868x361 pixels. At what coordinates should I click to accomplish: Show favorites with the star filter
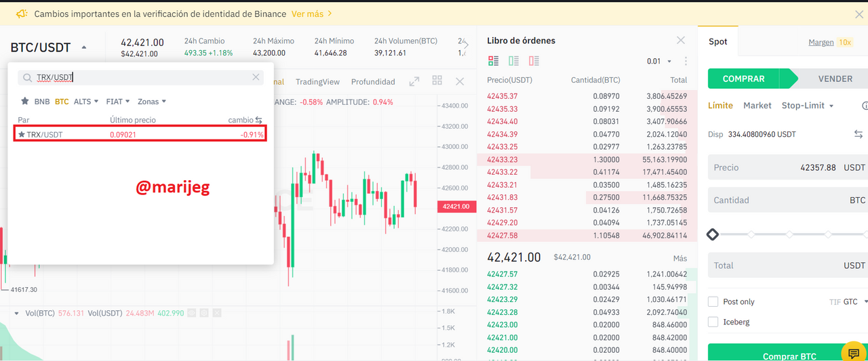pos(25,102)
